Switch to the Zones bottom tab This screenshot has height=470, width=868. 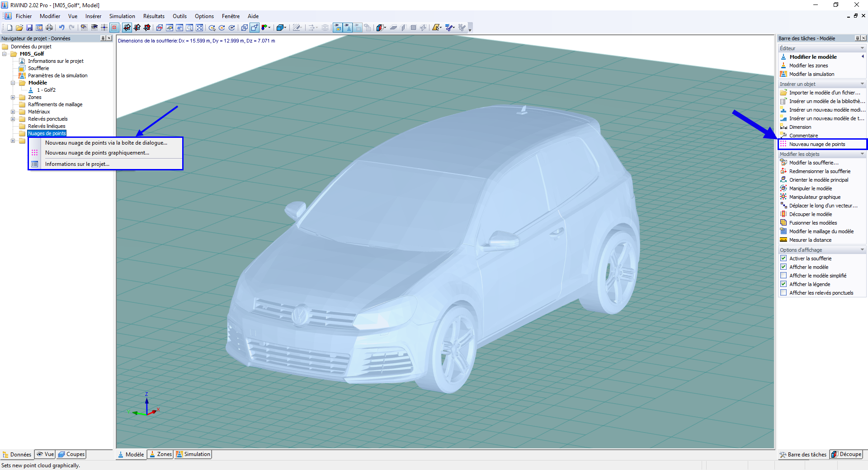(x=160, y=454)
